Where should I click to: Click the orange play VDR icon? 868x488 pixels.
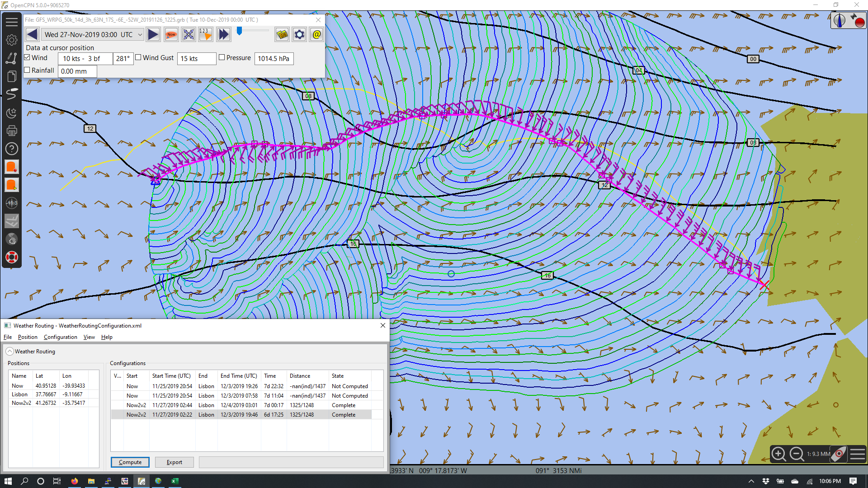12,185
